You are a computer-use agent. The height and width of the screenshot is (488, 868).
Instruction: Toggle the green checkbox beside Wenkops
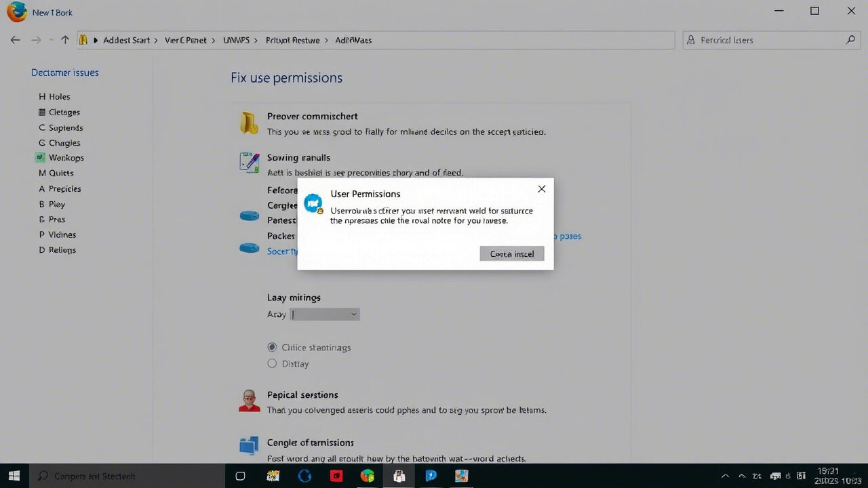tap(39, 157)
